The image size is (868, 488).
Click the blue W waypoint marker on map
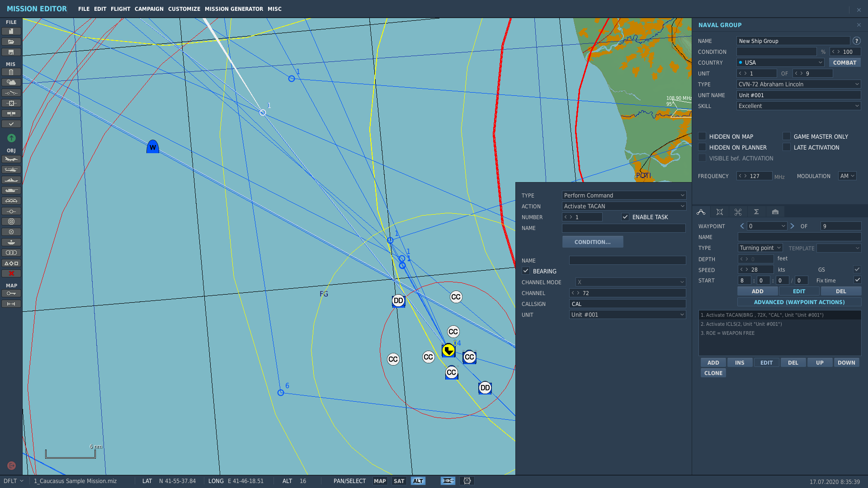point(153,147)
